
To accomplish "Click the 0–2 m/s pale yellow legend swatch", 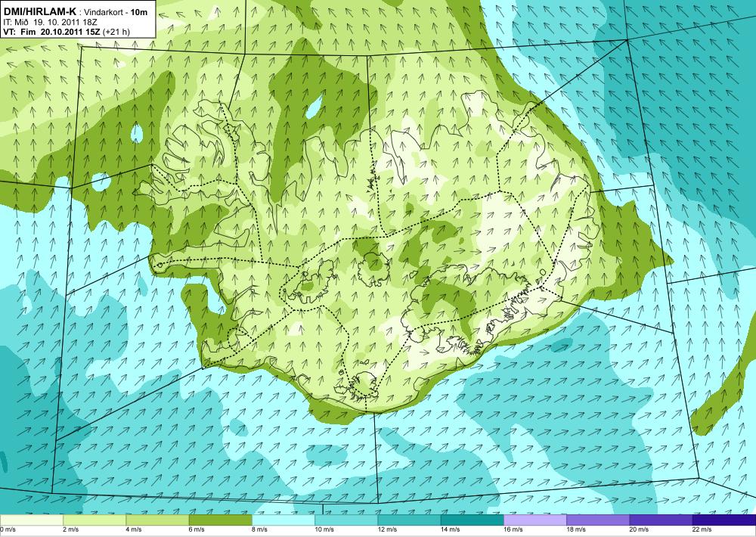I will (31, 520).
